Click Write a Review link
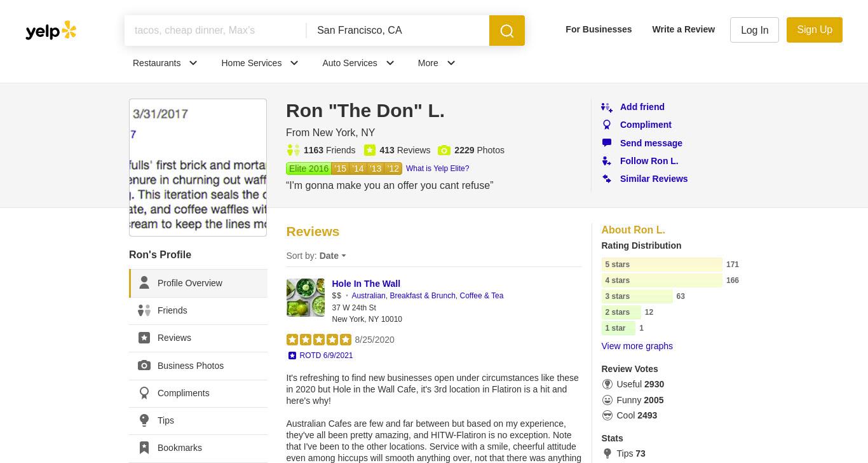 (x=683, y=29)
